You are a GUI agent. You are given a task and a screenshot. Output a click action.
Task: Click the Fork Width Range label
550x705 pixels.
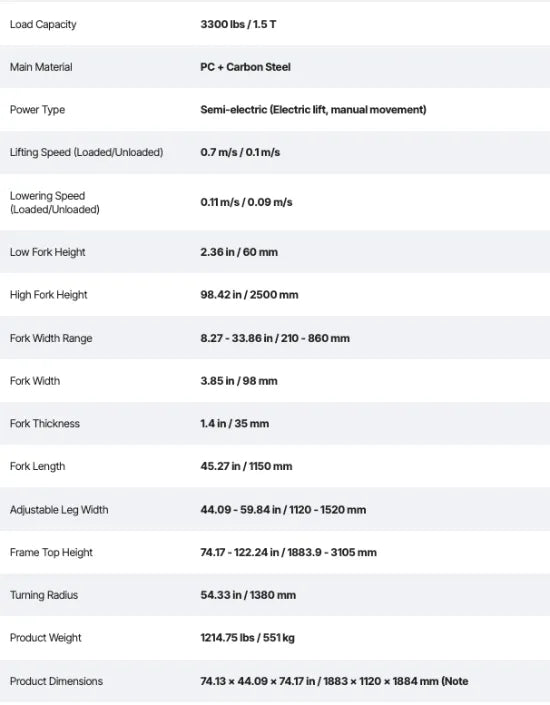click(x=51, y=339)
